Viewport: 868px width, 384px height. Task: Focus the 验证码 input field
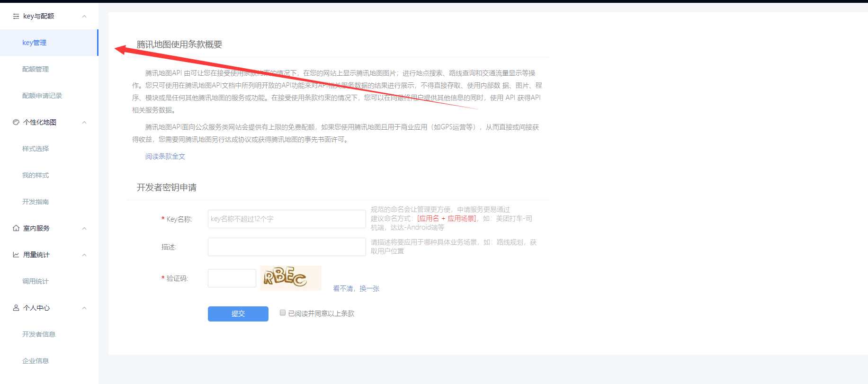pyautogui.click(x=232, y=278)
